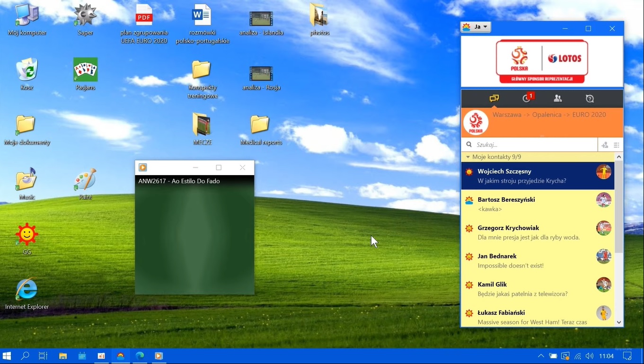Select the Saper desktop icon
The height and width of the screenshot is (364, 644).
coord(85,20)
